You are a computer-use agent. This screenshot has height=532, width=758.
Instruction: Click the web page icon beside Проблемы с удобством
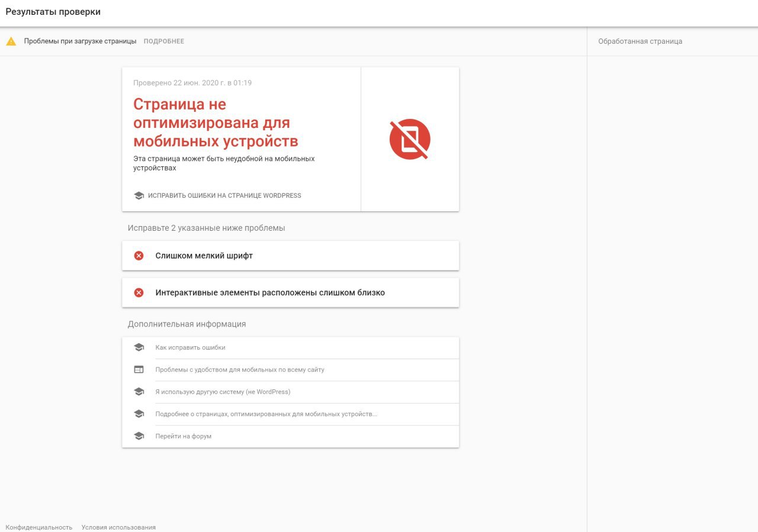[x=139, y=369]
